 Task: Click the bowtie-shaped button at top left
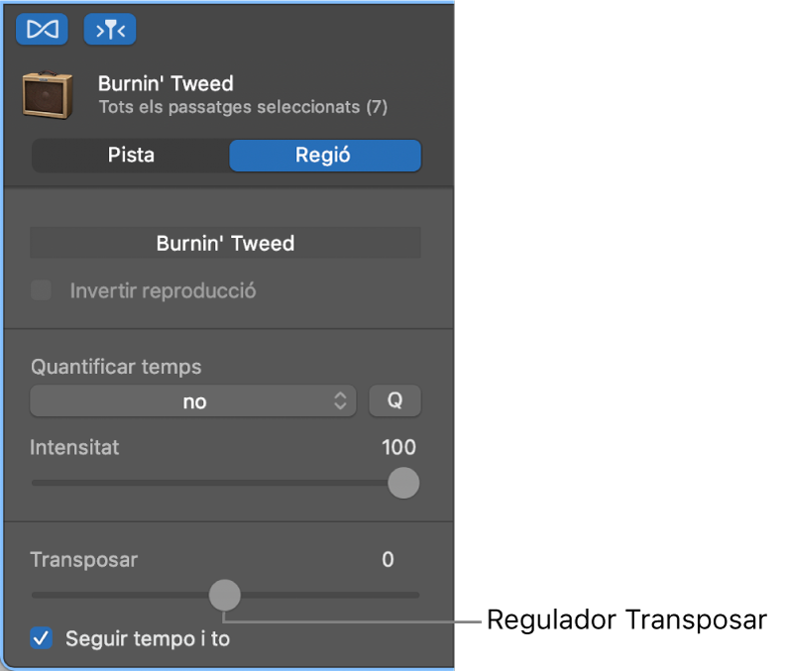pos(43,30)
